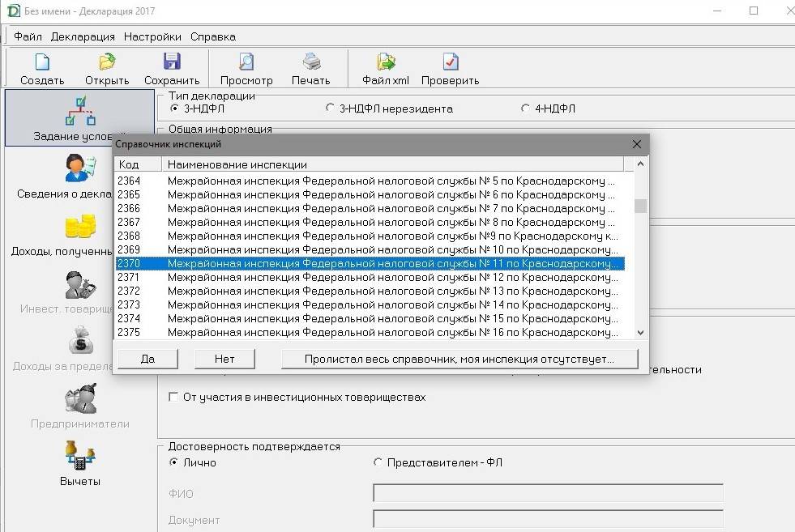The height and width of the screenshot is (532, 795).
Task: Open the Настройки menu
Action: pyautogui.click(x=153, y=36)
